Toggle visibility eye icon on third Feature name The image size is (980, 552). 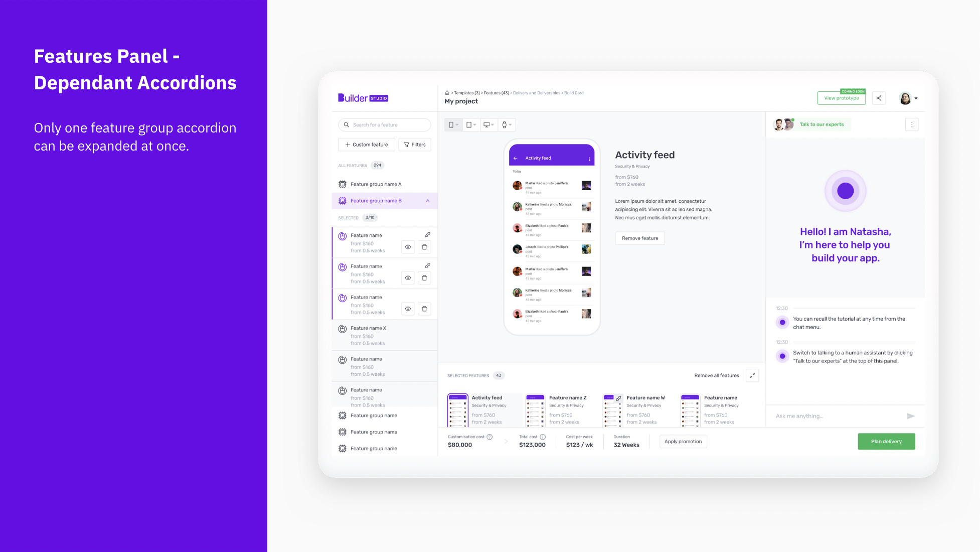click(409, 309)
